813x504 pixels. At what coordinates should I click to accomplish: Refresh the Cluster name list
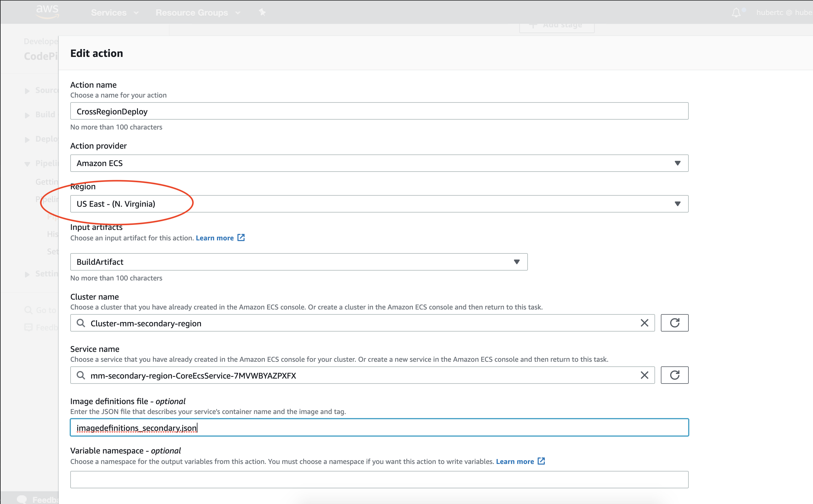coord(674,323)
